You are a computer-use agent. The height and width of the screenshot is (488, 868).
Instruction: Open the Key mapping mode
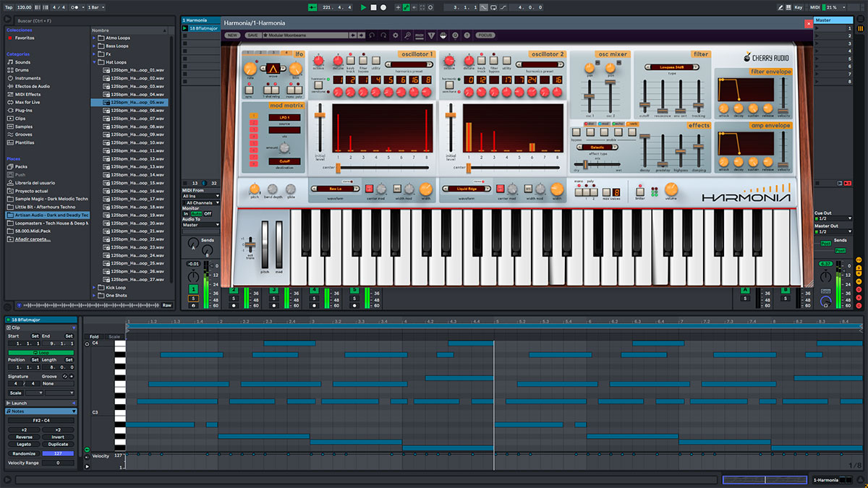click(799, 7)
